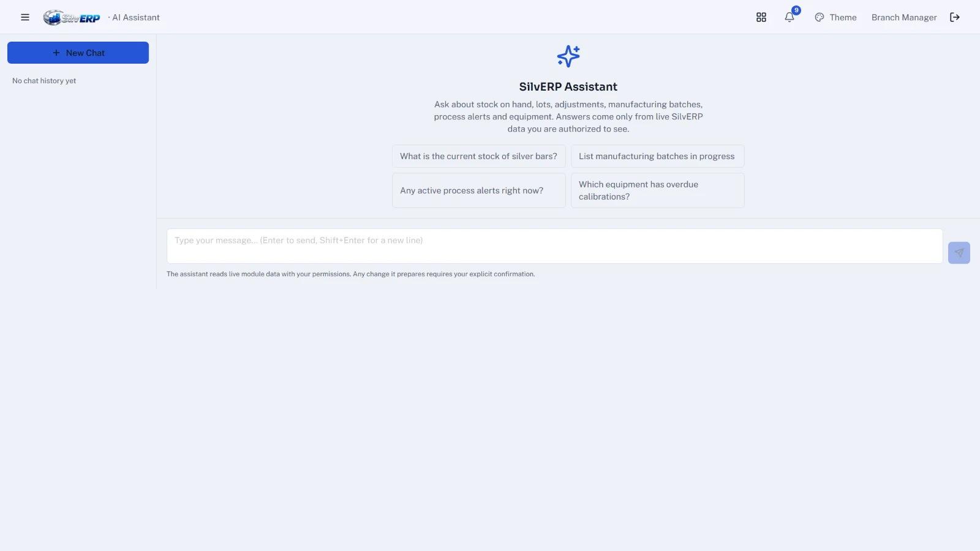Click the 'AI Assistant' header label
The width and height of the screenshot is (980, 551).
click(x=136, y=17)
